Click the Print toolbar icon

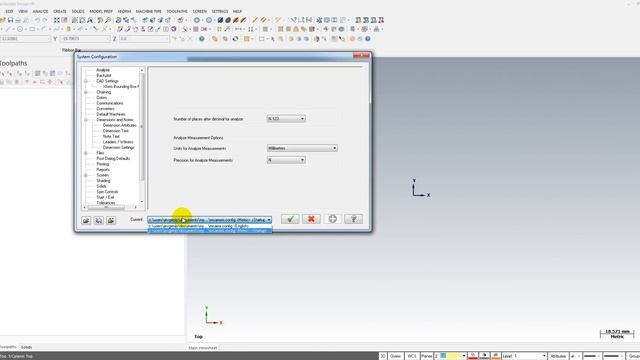pyautogui.click(x=18, y=20)
